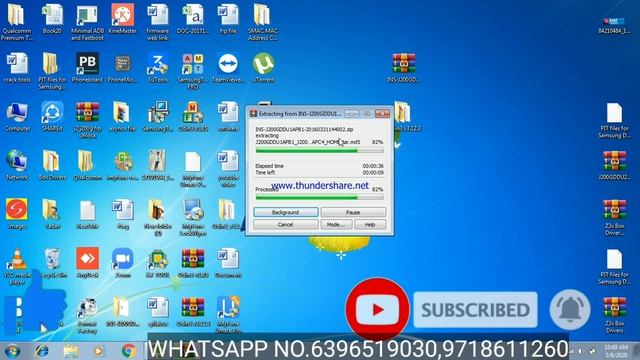Open the INS-J200GD archive on desktop

pyautogui.click(x=404, y=68)
